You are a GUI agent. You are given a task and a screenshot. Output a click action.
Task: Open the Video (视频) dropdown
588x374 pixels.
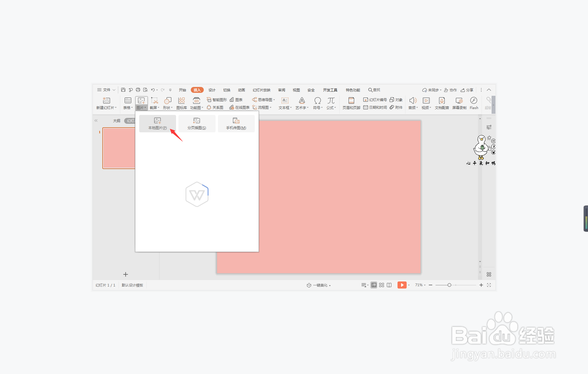(426, 103)
